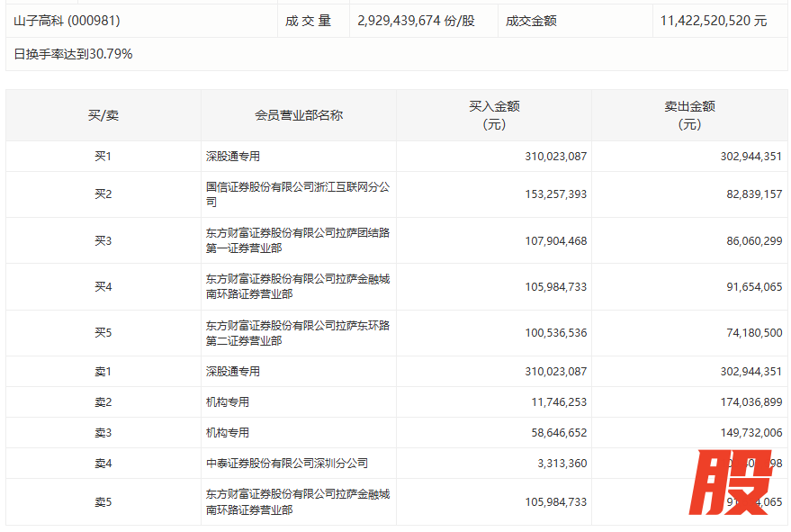
Task: Click the 日换手率达到30.79% text
Action: tap(73, 54)
